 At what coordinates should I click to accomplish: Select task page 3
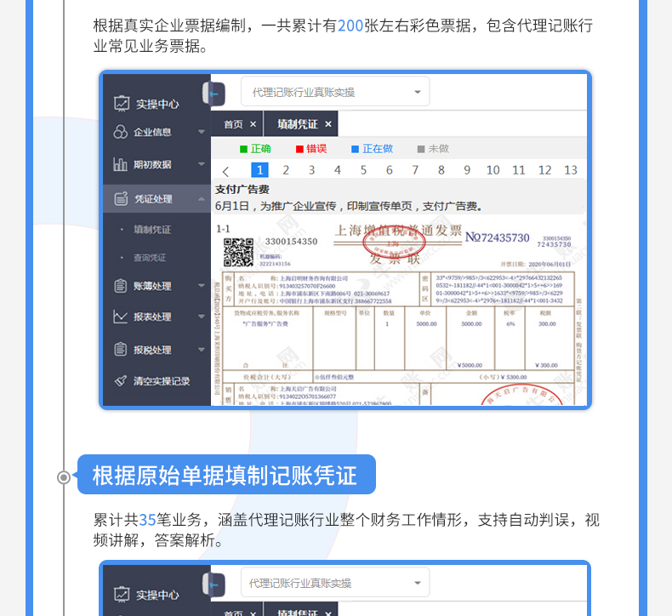pyautogui.click(x=311, y=170)
